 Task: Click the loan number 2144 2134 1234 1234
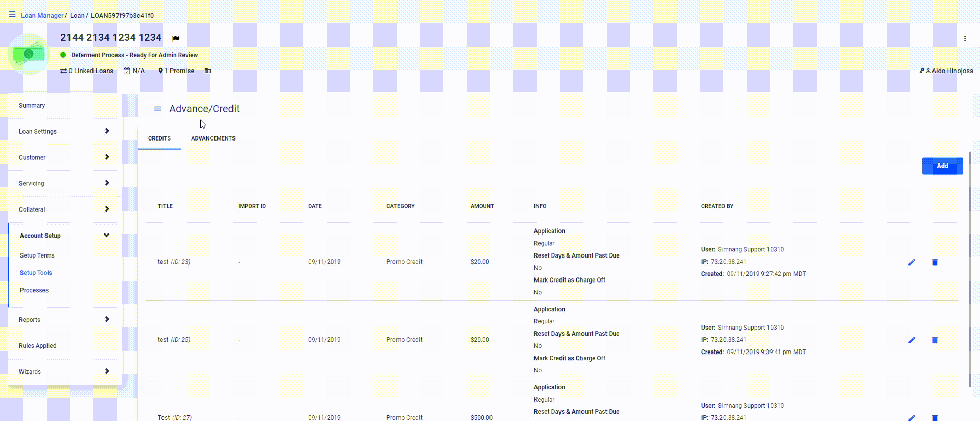click(x=111, y=38)
